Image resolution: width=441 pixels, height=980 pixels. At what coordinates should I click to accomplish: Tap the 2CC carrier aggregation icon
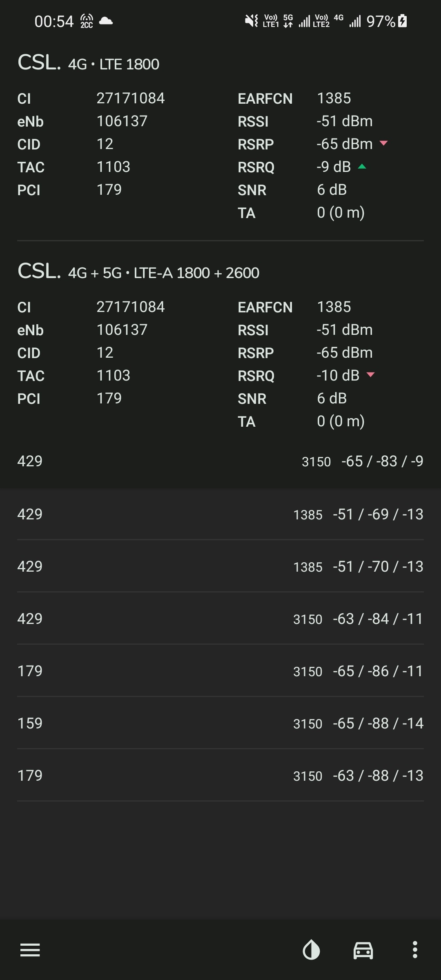click(87, 21)
